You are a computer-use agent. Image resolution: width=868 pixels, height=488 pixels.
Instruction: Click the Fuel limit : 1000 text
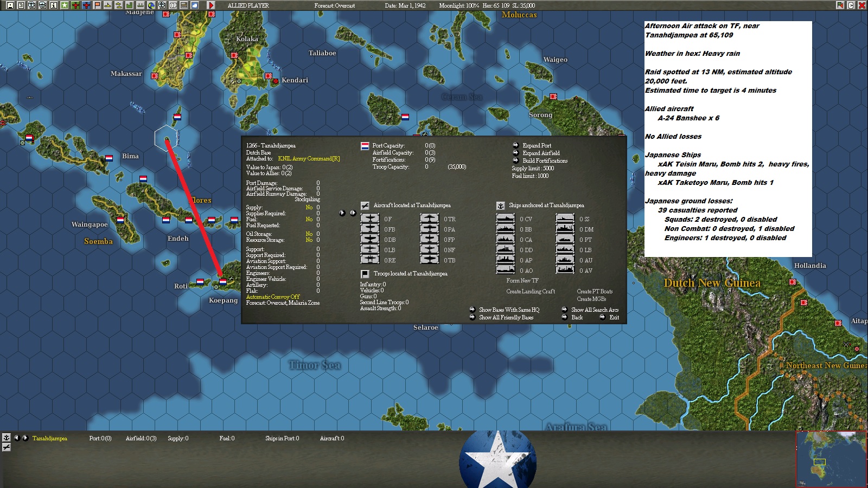(x=530, y=176)
